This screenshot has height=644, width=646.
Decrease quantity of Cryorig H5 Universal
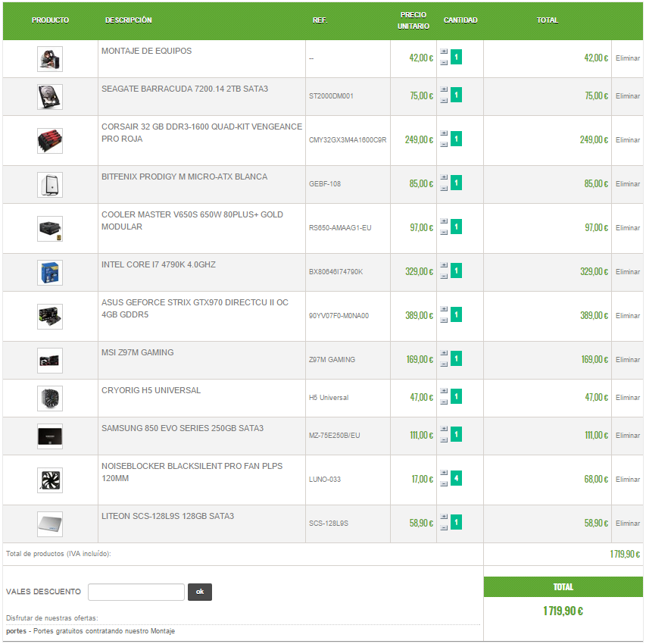444,402
